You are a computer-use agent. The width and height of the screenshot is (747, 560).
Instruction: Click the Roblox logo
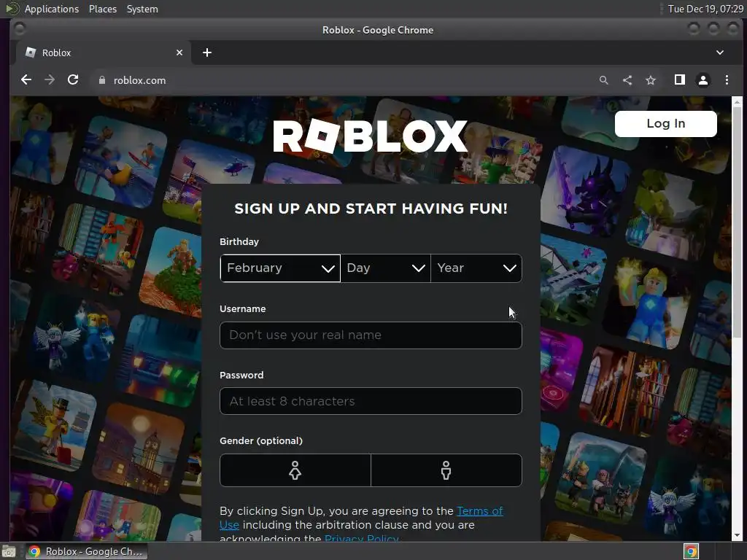point(370,136)
